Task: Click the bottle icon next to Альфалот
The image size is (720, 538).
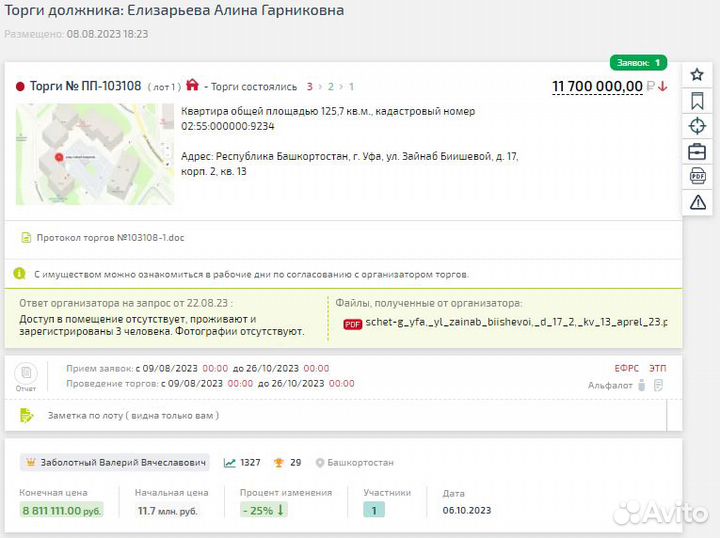Action: coord(642,385)
